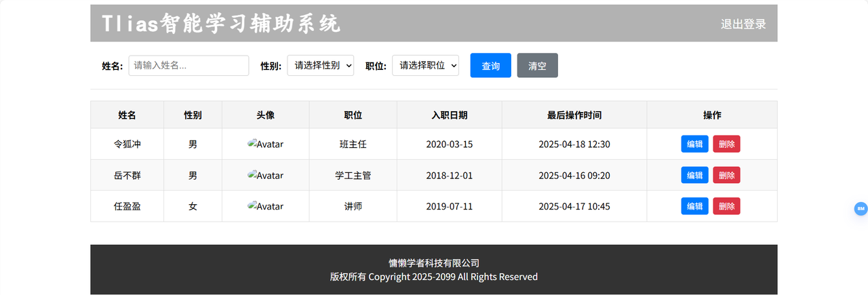Edit the 令狐冲 row
This screenshot has height=295, width=868.
(x=694, y=144)
